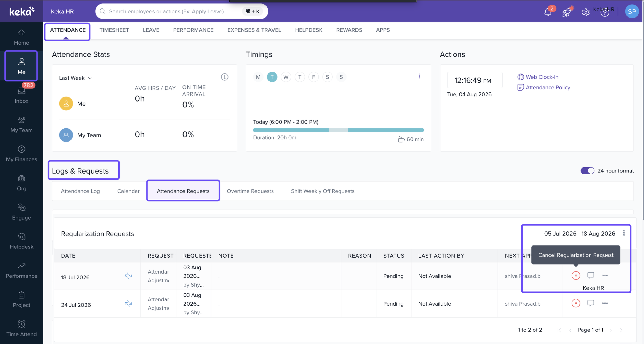The height and width of the screenshot is (344, 644).
Task: Open the SP profile avatar
Action: 632,11
